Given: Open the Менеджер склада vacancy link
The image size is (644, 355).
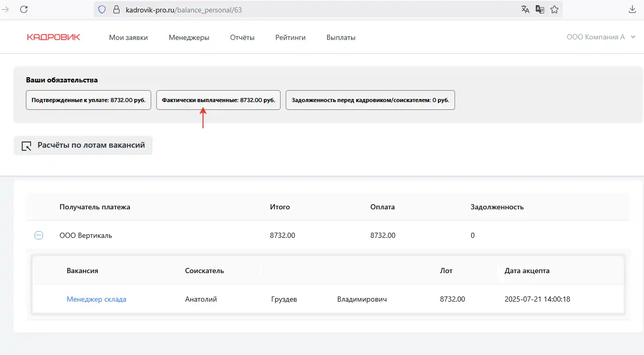Looking at the screenshot, I should 96,299.
